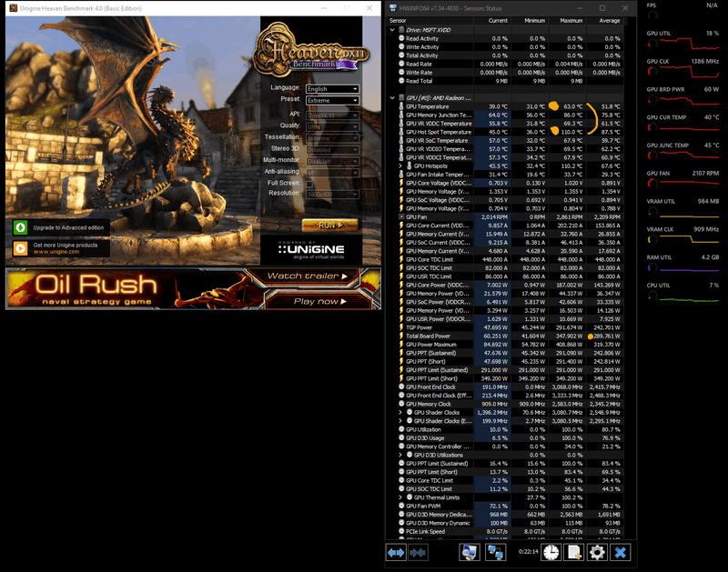Open the Tessellation dropdown
Image resolution: width=728 pixels, height=572 pixels.
coord(332,138)
